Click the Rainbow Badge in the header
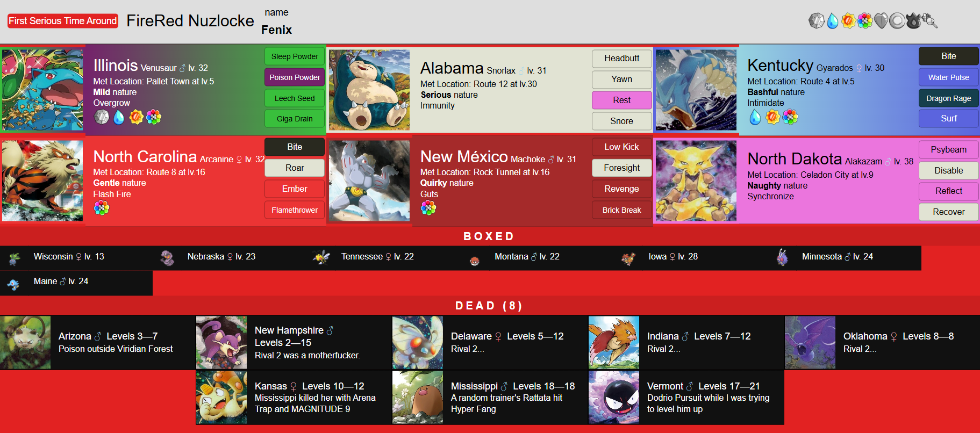Screen dimensions: 980x433 click(x=865, y=21)
